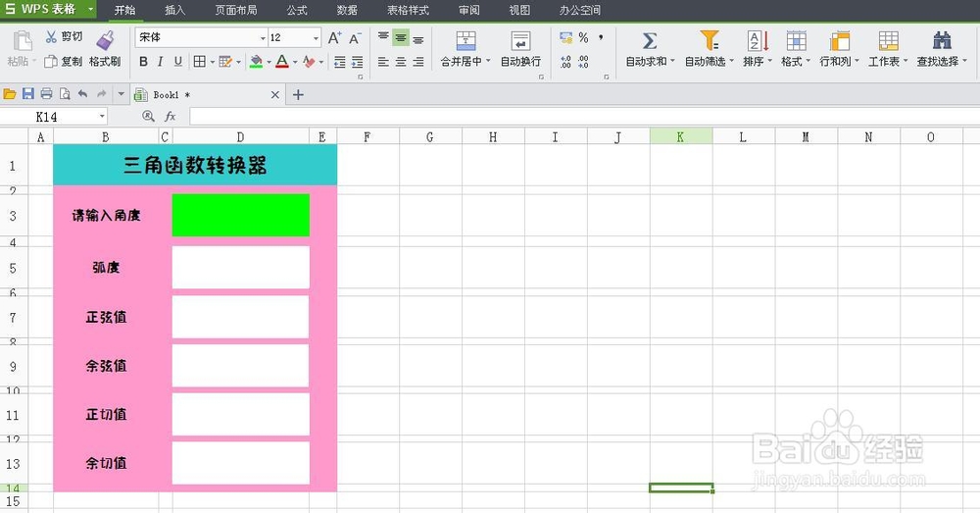Viewport: 980px width, 513px height.
Task: Click the fill color bucket icon
Action: [x=256, y=62]
